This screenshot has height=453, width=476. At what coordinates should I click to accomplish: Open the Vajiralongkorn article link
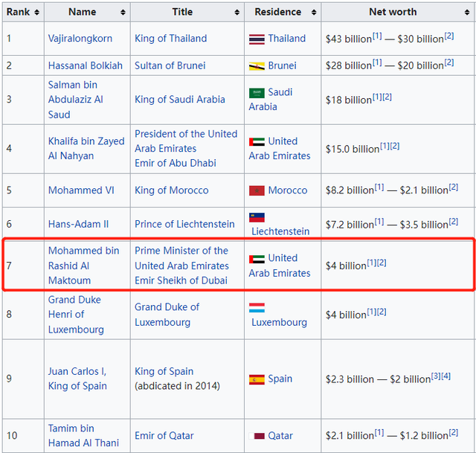(81, 39)
